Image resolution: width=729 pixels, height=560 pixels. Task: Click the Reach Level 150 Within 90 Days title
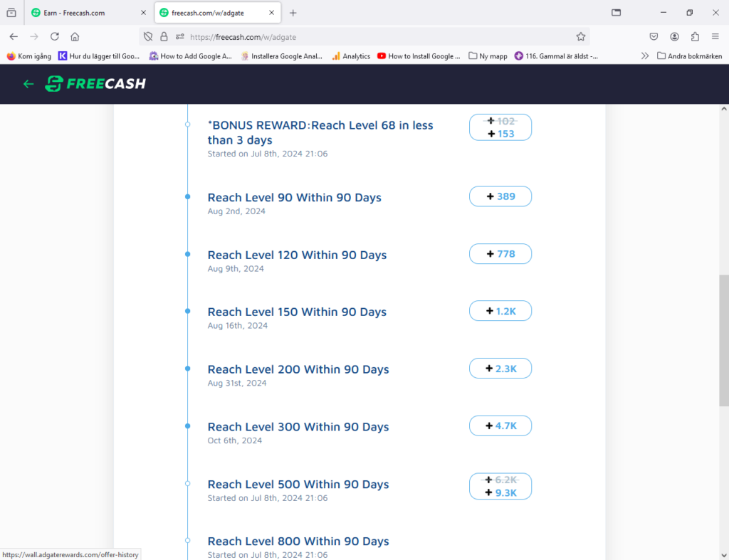point(297,312)
